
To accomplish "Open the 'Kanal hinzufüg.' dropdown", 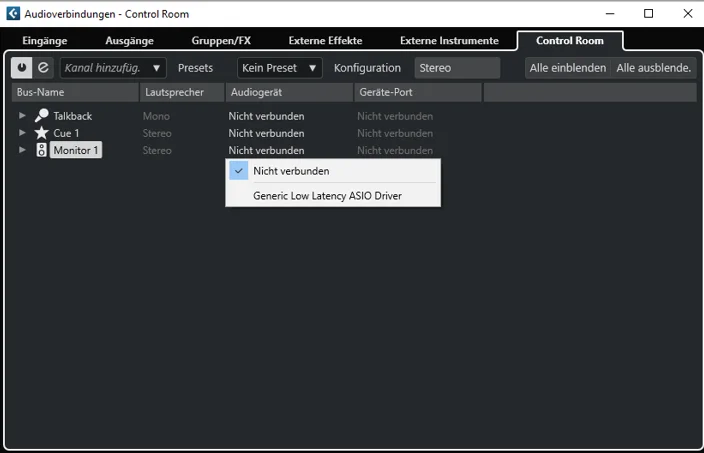I will (113, 68).
